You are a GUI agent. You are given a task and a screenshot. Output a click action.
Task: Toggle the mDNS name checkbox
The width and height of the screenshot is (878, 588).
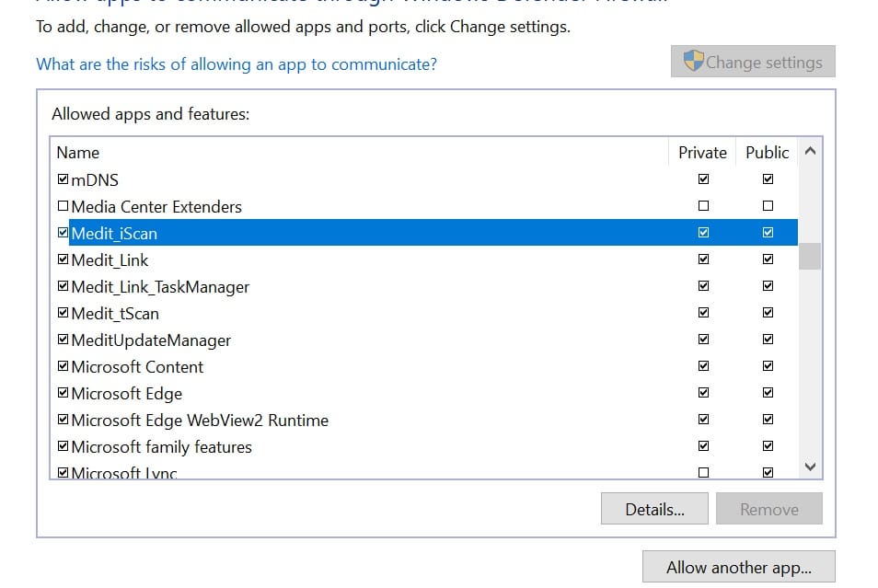(x=63, y=179)
